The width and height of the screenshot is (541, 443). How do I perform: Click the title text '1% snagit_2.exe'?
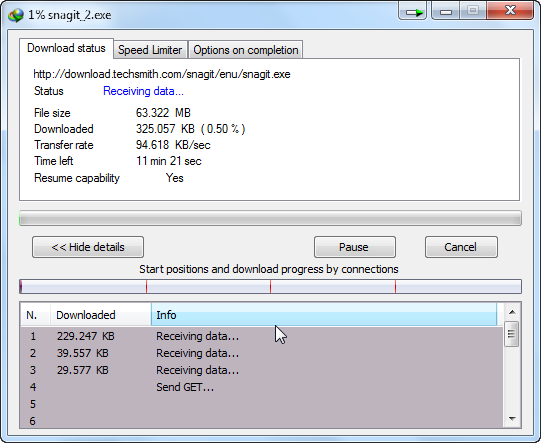(70, 15)
